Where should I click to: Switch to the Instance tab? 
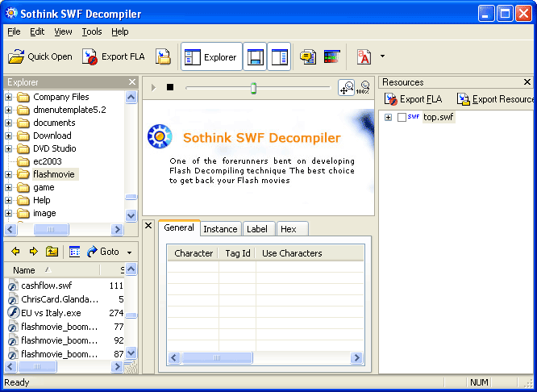(220, 229)
